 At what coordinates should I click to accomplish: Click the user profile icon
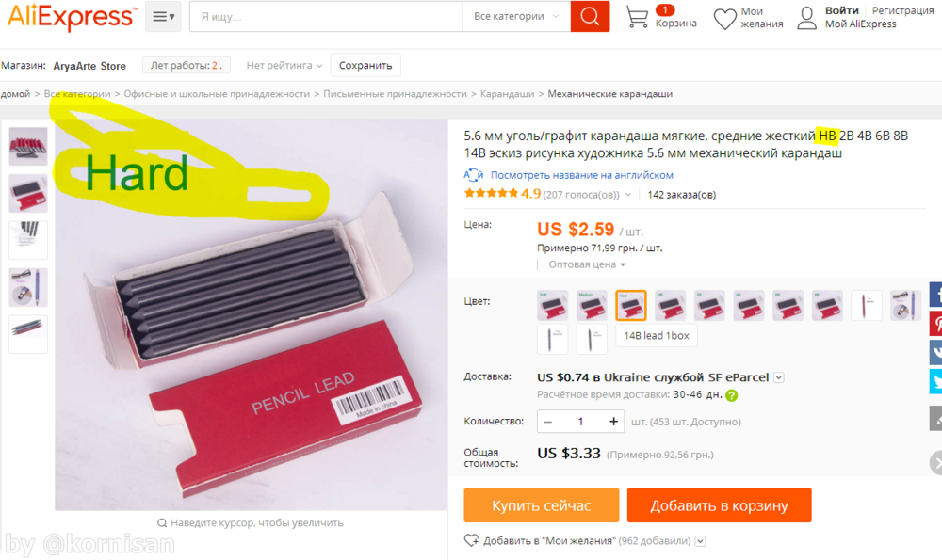coord(807,18)
